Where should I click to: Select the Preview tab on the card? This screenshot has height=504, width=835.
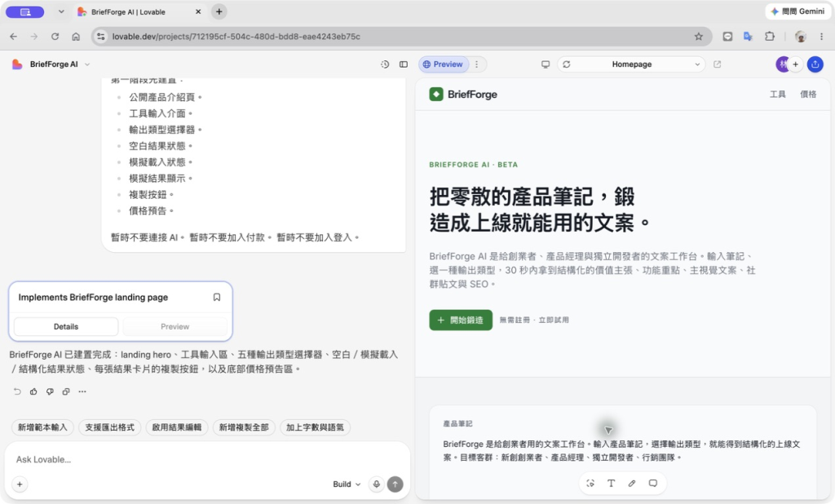point(175,326)
